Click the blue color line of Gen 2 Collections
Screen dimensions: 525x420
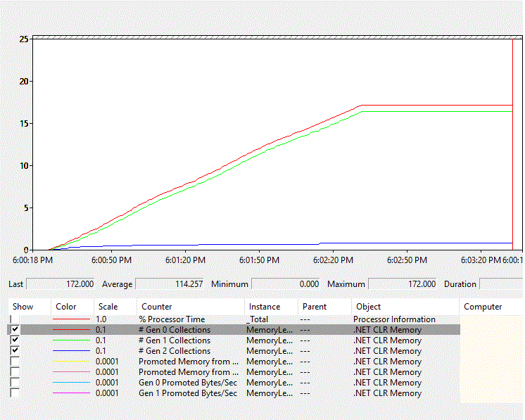(x=71, y=351)
